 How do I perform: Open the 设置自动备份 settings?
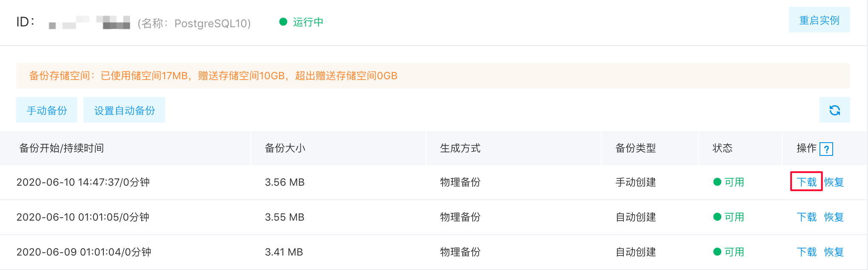point(124,110)
